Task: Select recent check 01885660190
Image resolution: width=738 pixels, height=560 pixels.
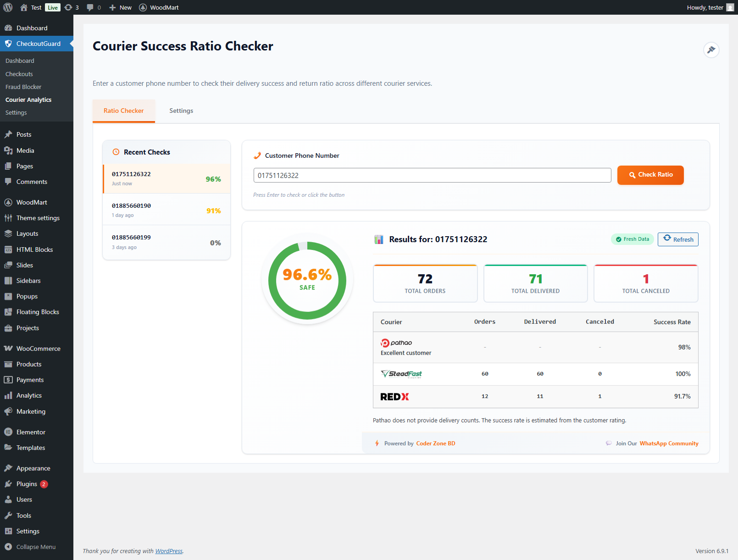Action: [166, 210]
